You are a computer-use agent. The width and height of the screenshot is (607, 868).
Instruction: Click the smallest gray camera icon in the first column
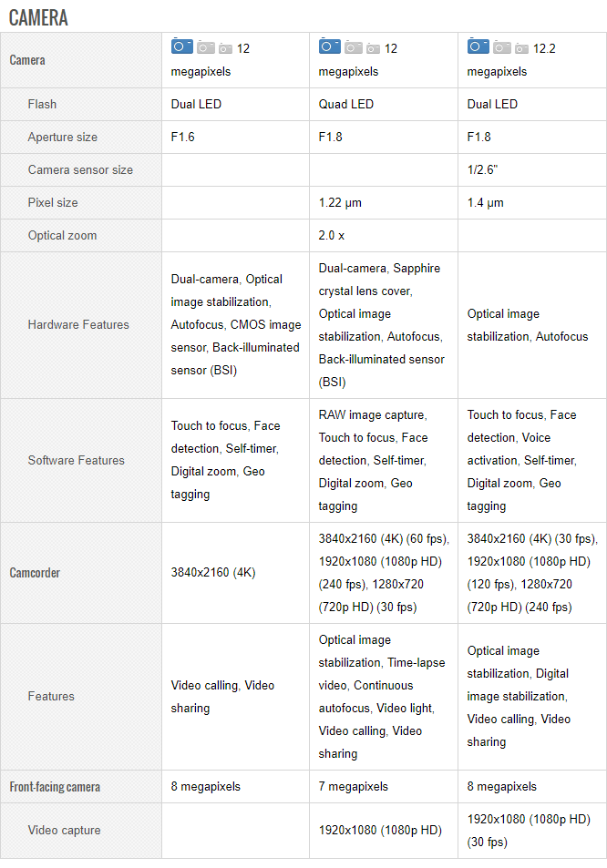click(x=225, y=48)
